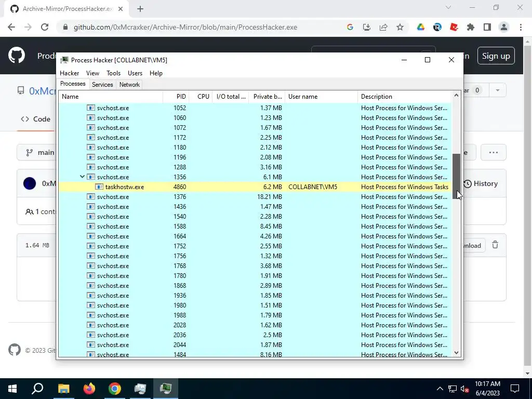Image resolution: width=532 pixels, height=399 pixels.
Task: Select svchost.exe row with PID 1664
Action: coord(255,236)
